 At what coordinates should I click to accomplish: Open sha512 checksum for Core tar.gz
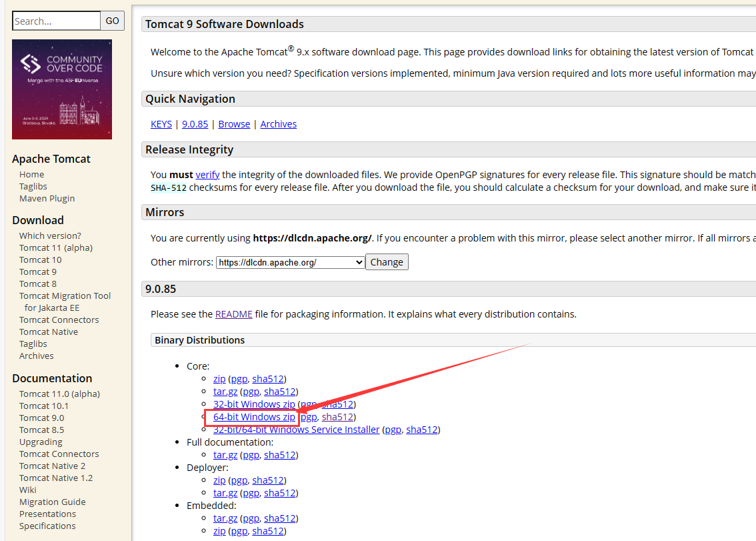pos(279,392)
